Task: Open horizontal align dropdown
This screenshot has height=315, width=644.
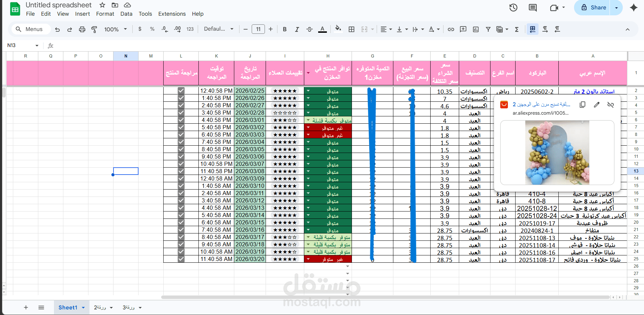Action: [x=386, y=29]
